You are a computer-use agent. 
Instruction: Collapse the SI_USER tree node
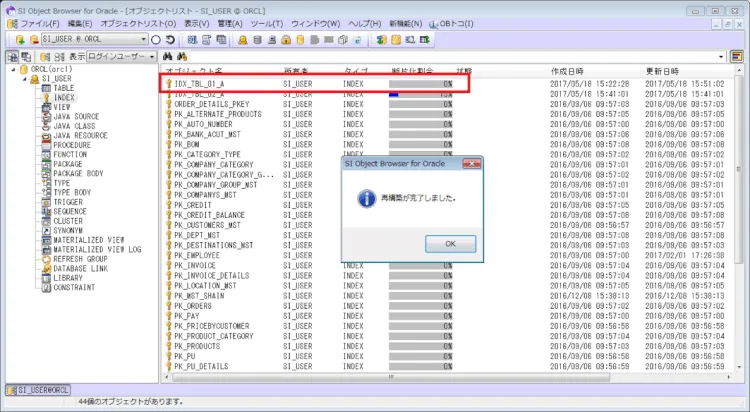click(24, 79)
